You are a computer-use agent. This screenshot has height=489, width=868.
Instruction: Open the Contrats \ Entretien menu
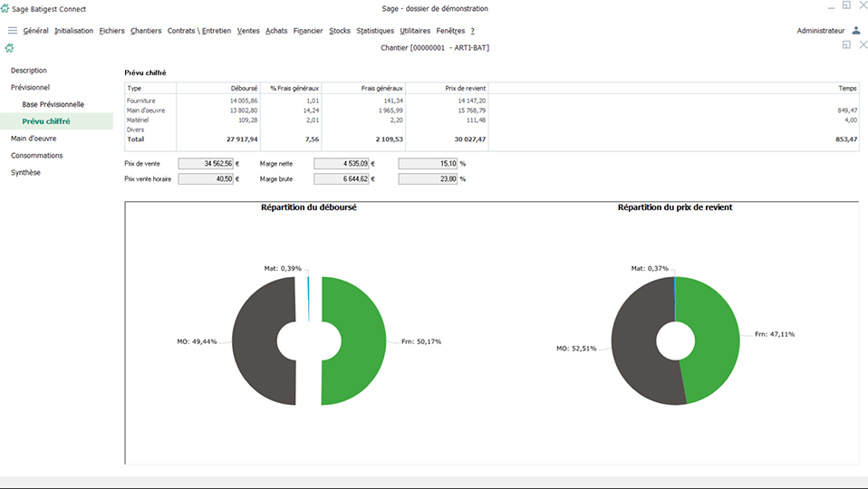[x=199, y=31]
